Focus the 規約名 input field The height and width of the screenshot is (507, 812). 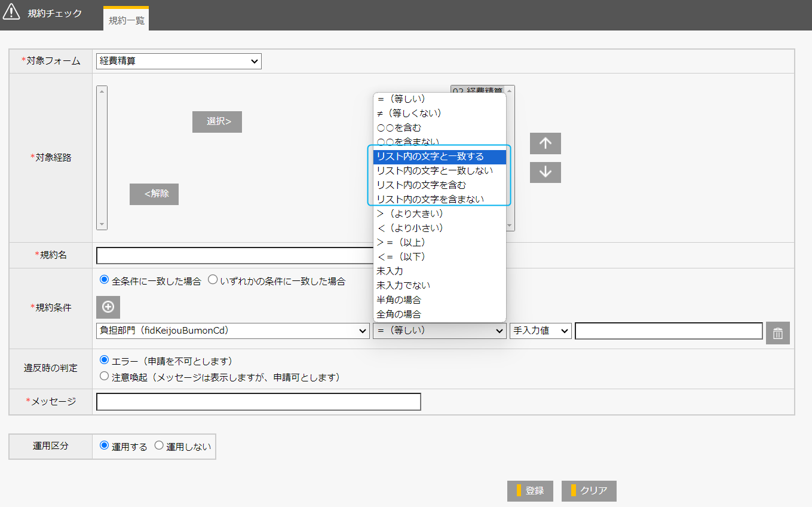234,255
